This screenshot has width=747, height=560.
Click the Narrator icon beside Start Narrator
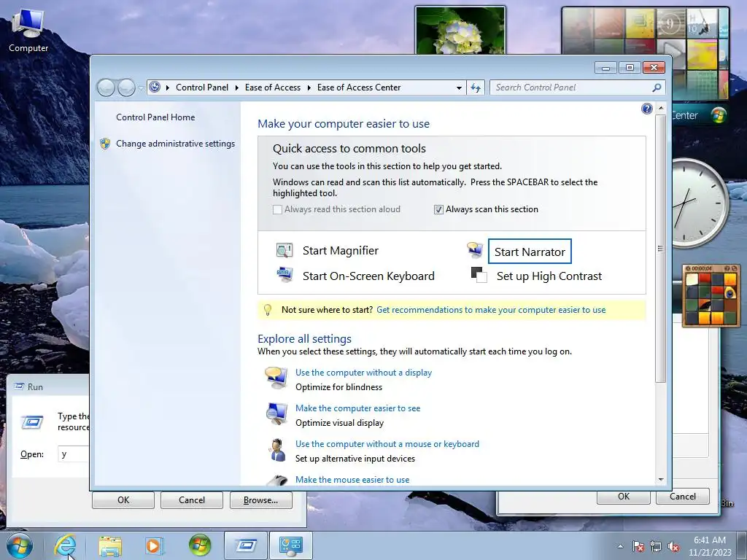pos(475,249)
